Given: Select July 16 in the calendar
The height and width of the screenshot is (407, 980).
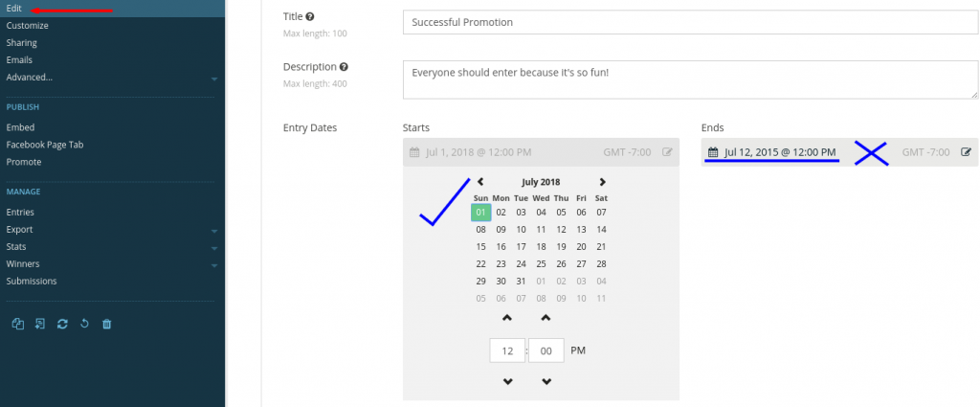Looking at the screenshot, I should (x=501, y=246).
